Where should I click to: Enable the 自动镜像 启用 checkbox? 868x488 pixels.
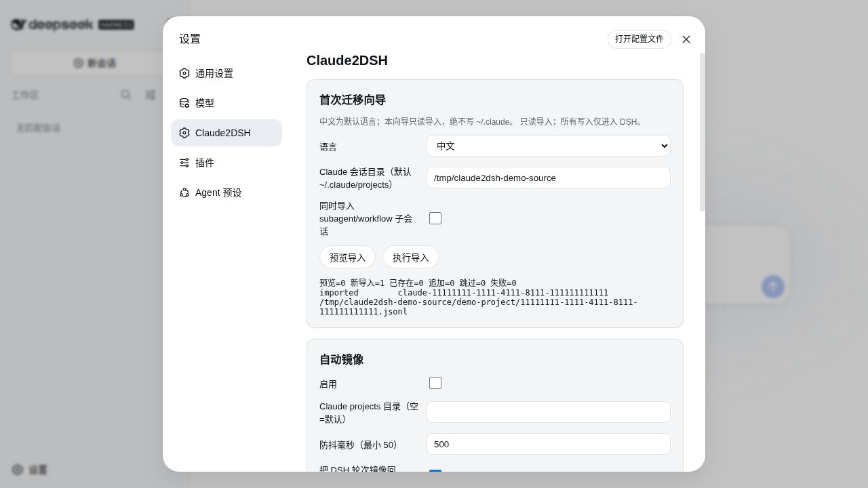pos(435,383)
